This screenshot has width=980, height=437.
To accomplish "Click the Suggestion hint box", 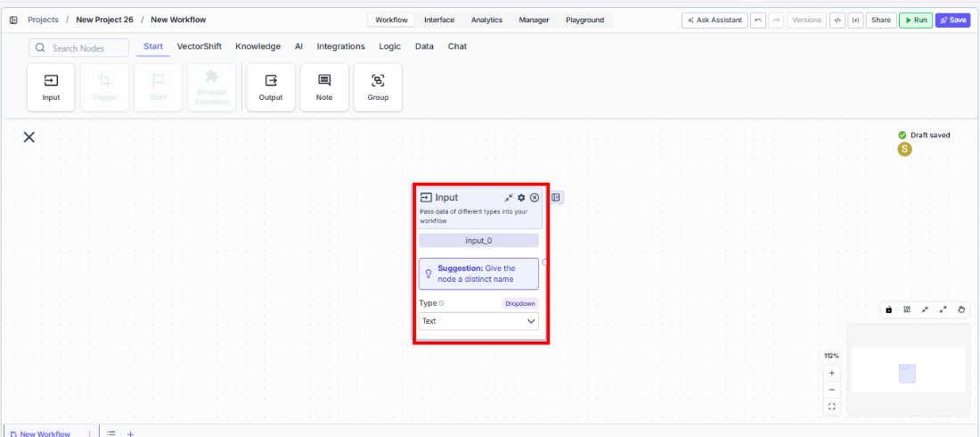I will coord(478,274).
